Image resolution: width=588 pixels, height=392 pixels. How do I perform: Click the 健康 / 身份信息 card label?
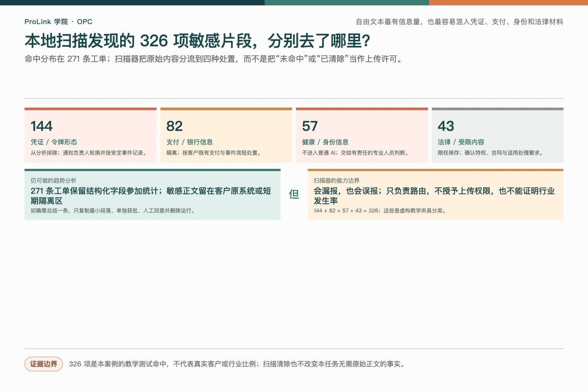click(x=325, y=142)
